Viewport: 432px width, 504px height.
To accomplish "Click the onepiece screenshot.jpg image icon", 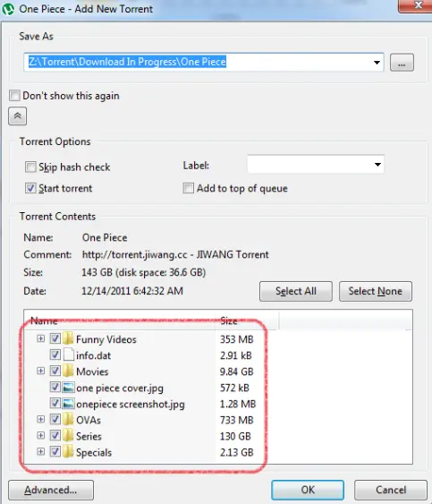I will coord(68,404).
